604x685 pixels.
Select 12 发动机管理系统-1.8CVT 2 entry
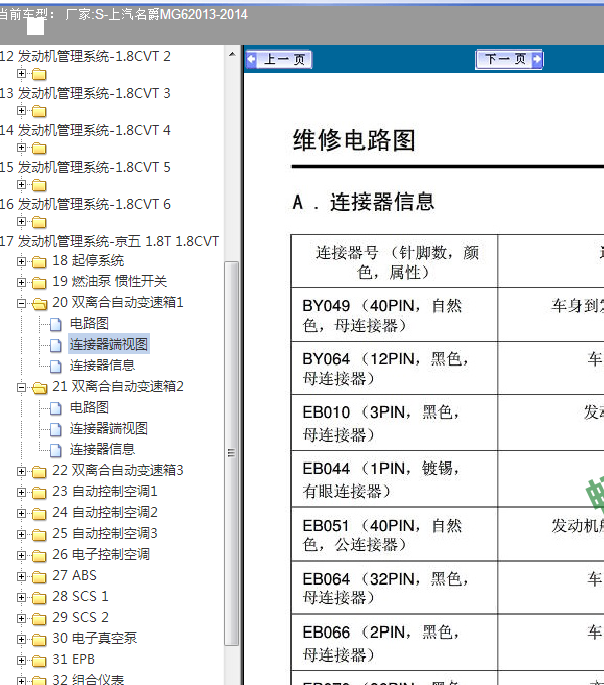85,56
